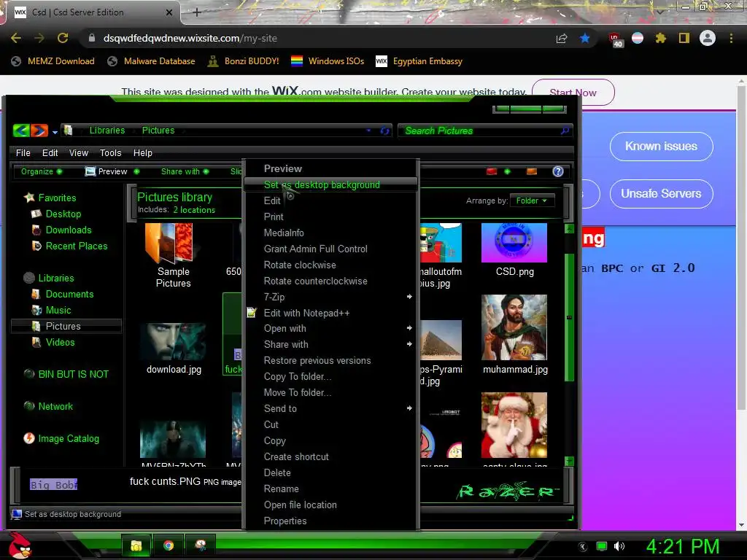Refresh the Pictures folder view

click(384, 131)
